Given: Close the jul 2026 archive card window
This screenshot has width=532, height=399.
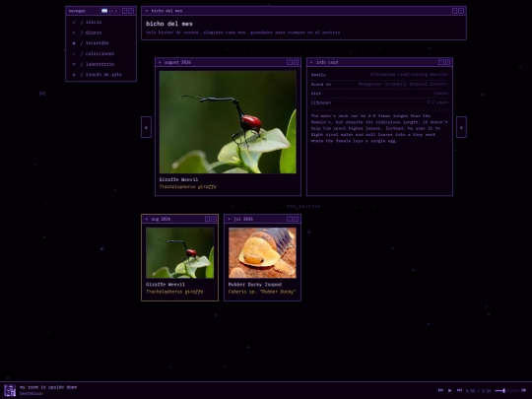Looking at the screenshot, I should [x=296, y=219].
